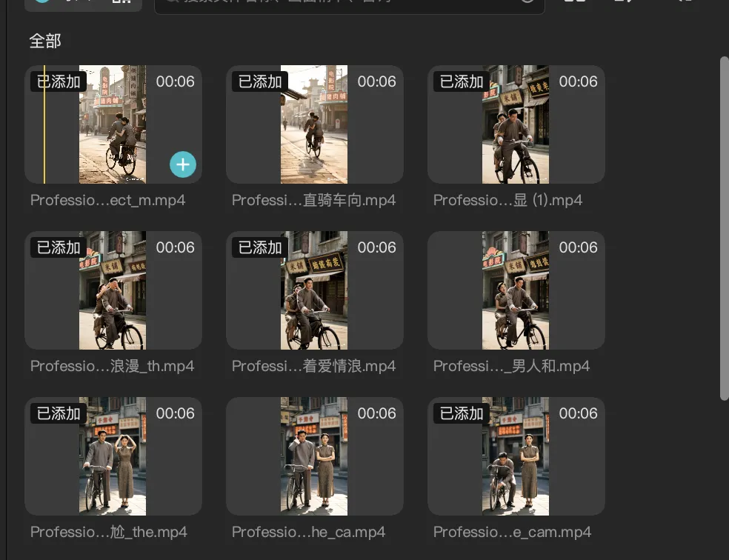Click 已添加 badge on Professio…尬_the.mp4 clip

point(59,413)
